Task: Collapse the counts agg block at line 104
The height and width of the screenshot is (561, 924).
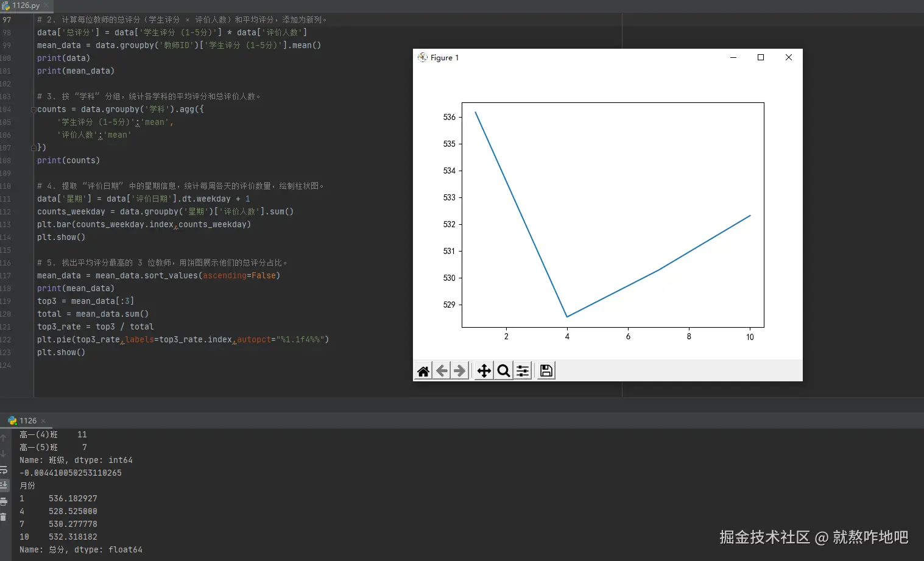Action: 34,110
